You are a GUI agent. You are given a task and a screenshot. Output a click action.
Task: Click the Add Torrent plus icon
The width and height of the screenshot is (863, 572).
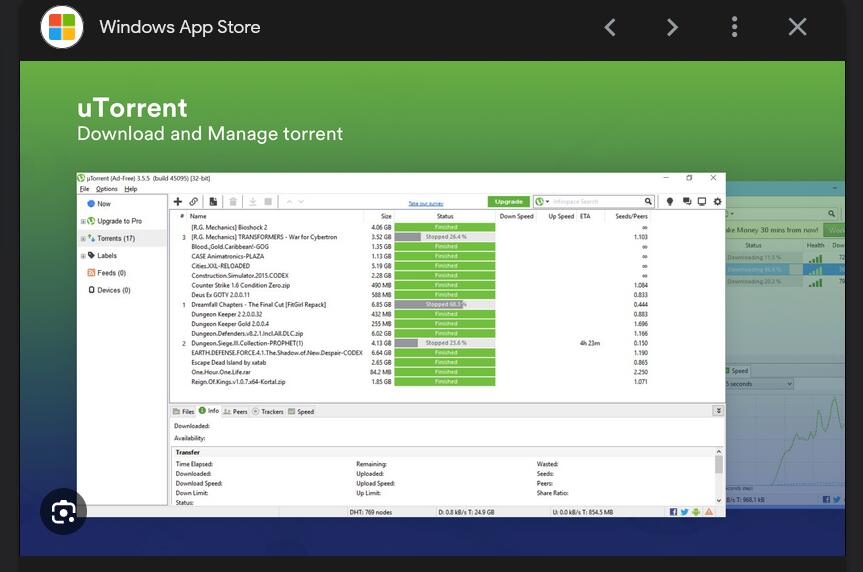[x=178, y=201]
